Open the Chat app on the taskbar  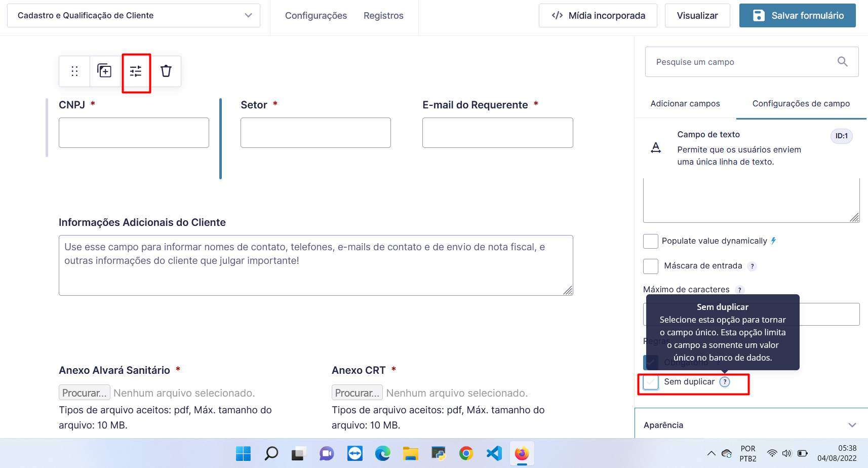click(x=327, y=453)
